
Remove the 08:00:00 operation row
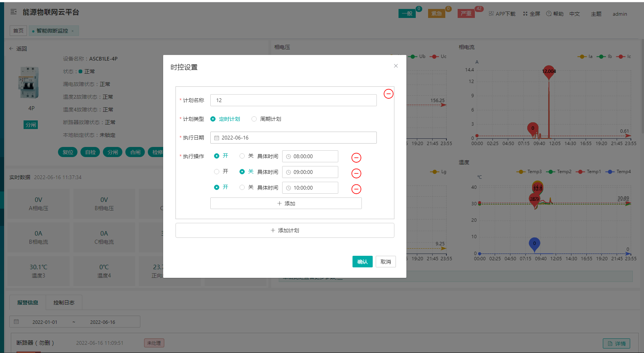356,158
